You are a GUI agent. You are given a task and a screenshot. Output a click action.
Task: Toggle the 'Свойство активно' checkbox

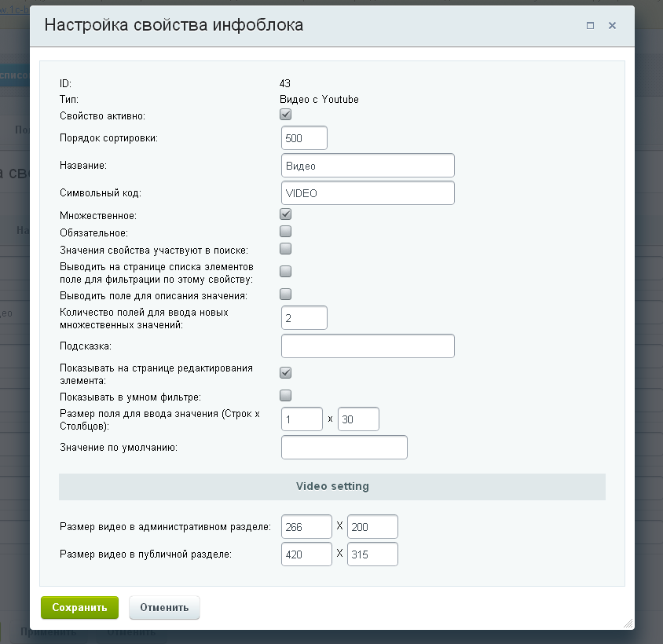(286, 115)
